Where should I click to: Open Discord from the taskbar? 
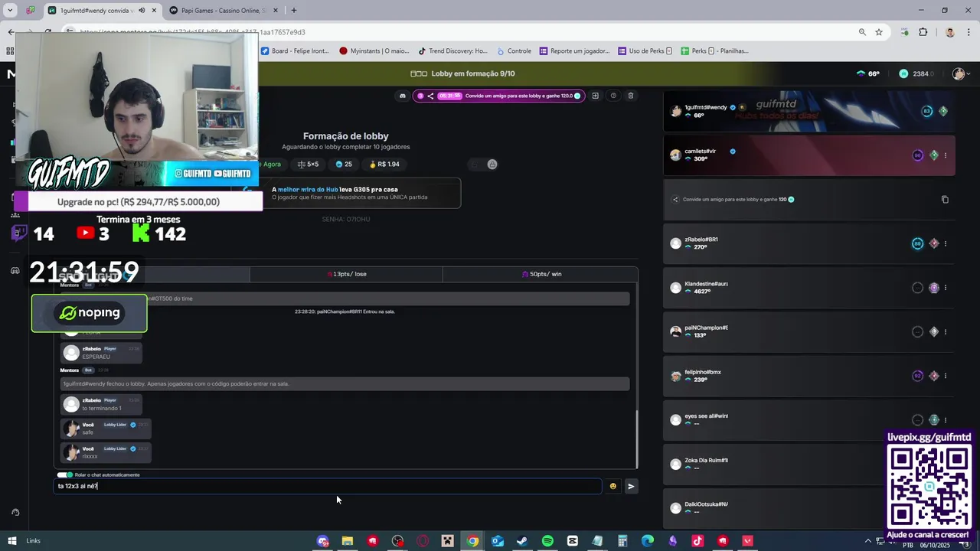point(322,541)
